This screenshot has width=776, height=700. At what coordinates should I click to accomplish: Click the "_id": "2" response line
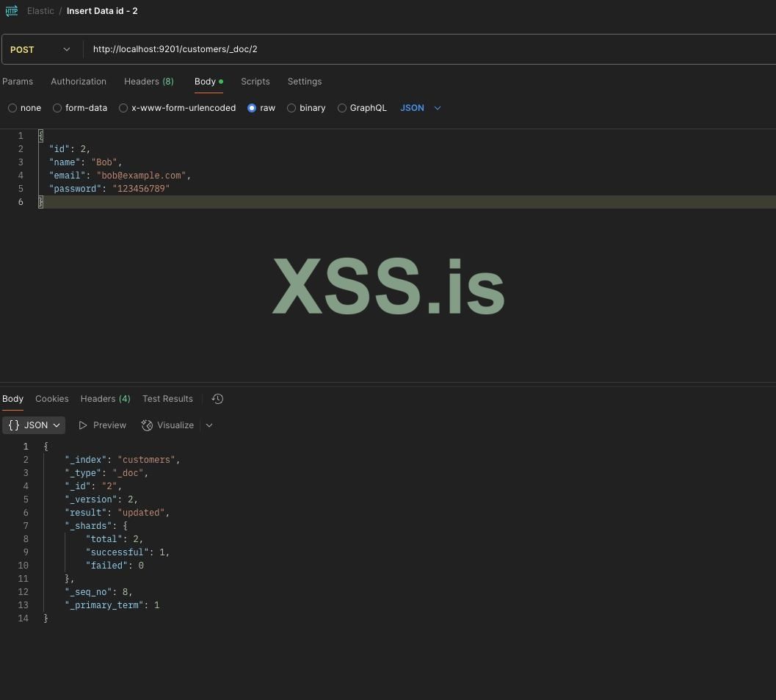tap(93, 486)
